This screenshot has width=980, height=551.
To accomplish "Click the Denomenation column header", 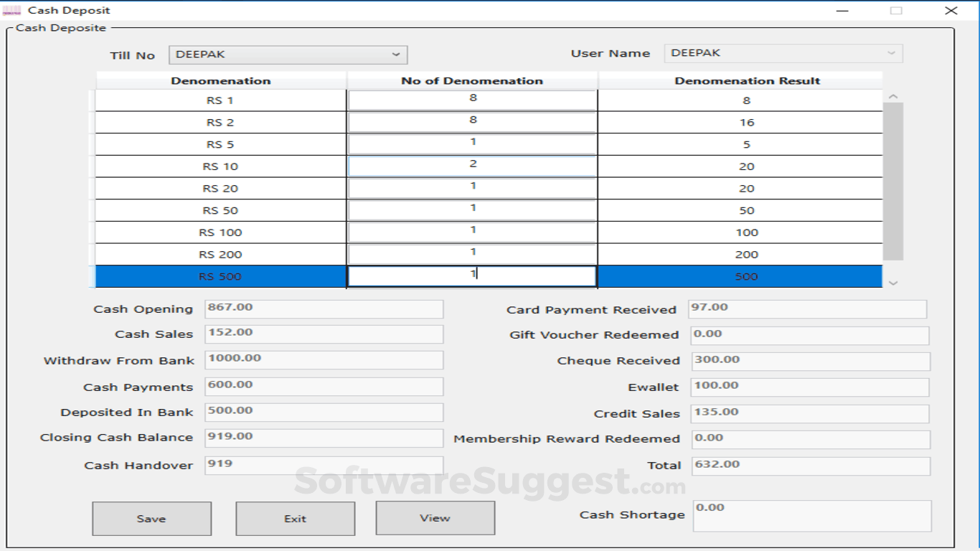I will tap(221, 80).
